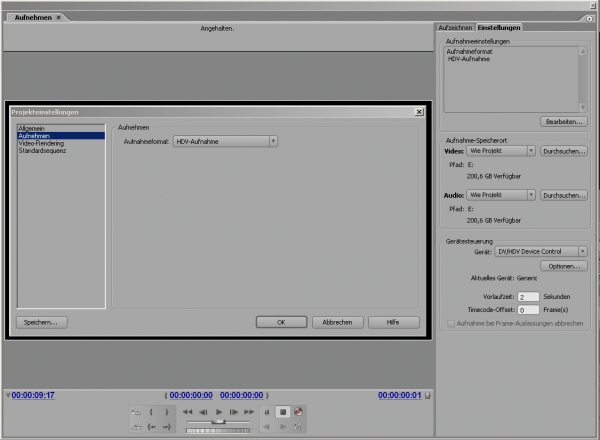Click the shuttle slider below playback buttons
Screen dimensions: 600x440
coord(219,423)
